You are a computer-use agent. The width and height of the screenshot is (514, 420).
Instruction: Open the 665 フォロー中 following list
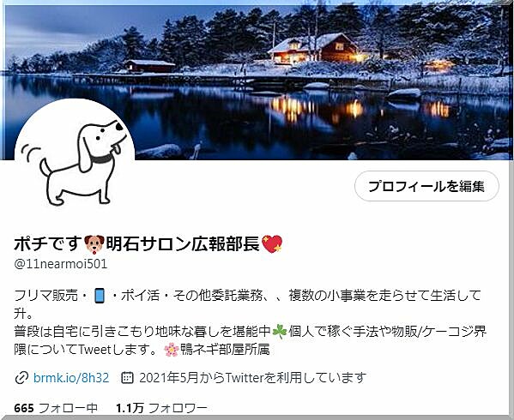click(56, 408)
